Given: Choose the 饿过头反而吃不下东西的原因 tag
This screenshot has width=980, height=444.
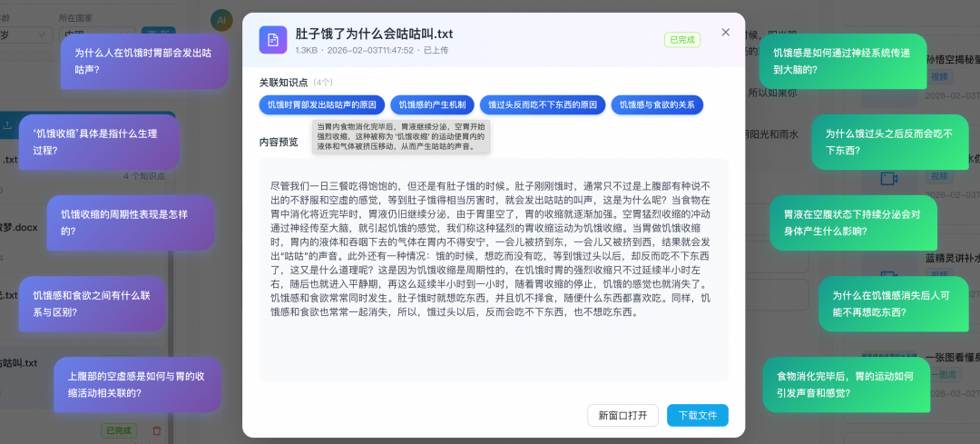Looking at the screenshot, I should coord(542,105).
